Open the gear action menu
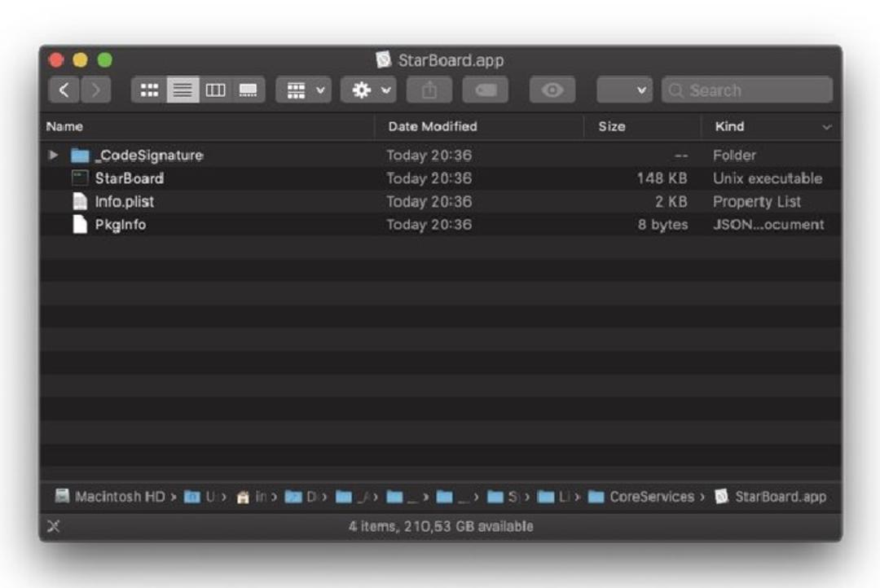 tap(369, 90)
